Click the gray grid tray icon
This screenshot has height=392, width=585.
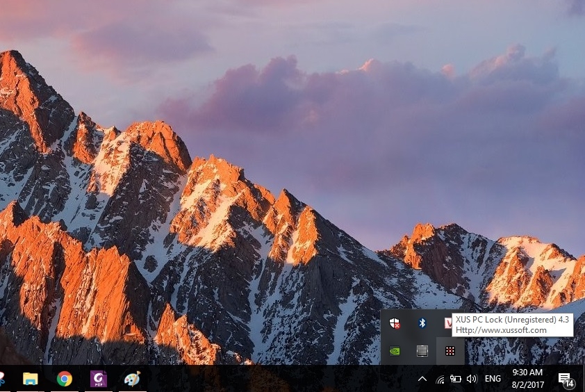[422, 351]
